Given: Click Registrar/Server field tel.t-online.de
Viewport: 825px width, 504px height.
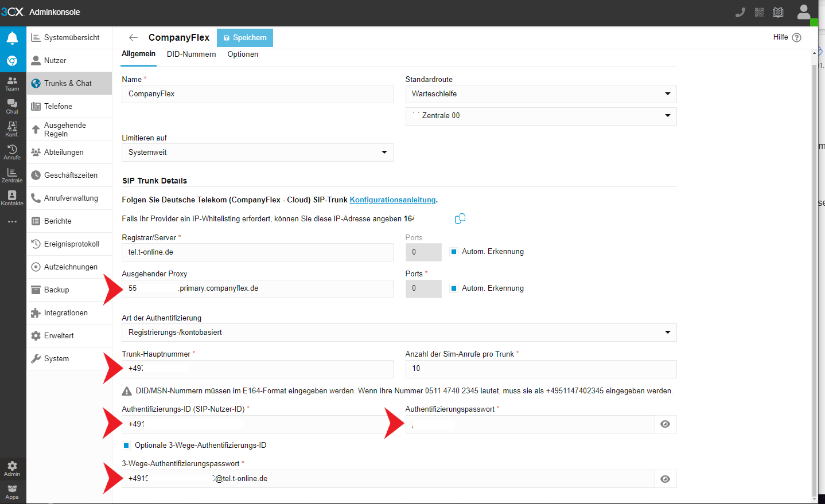Looking at the screenshot, I should 258,252.
